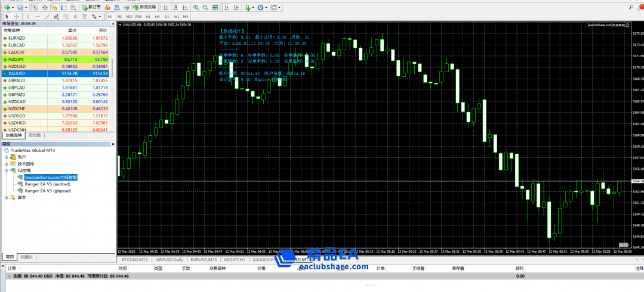
Task: Switch to H1 timeframe
Action: [148, 17]
